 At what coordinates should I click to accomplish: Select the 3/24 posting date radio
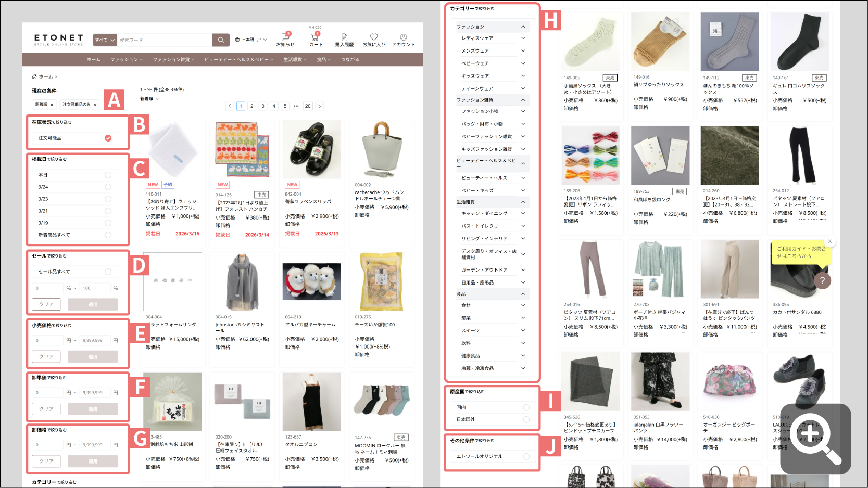coord(108,187)
